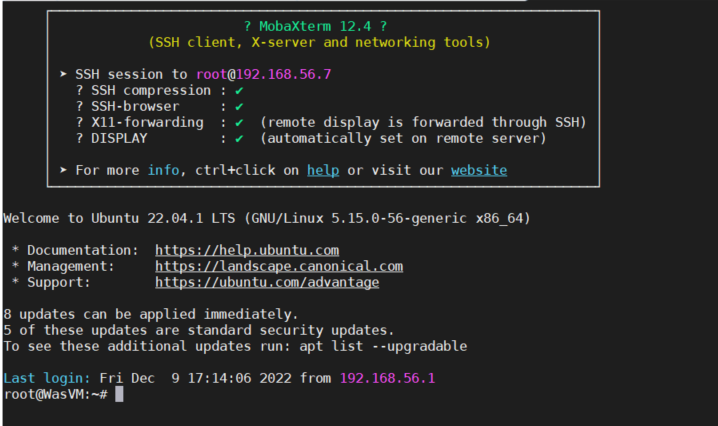Click 'apt list --upgradable' command text

coord(383,346)
